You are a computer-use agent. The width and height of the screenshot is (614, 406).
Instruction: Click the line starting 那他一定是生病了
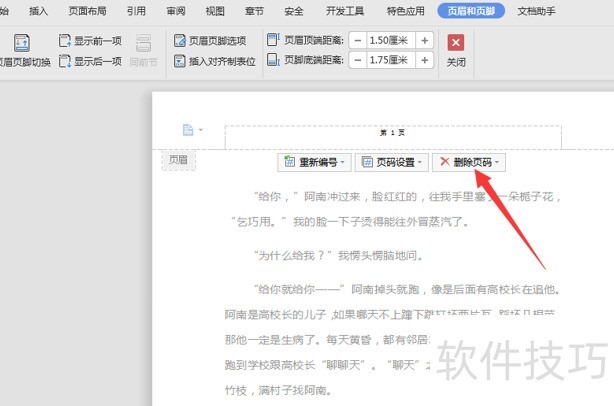[x=327, y=339]
